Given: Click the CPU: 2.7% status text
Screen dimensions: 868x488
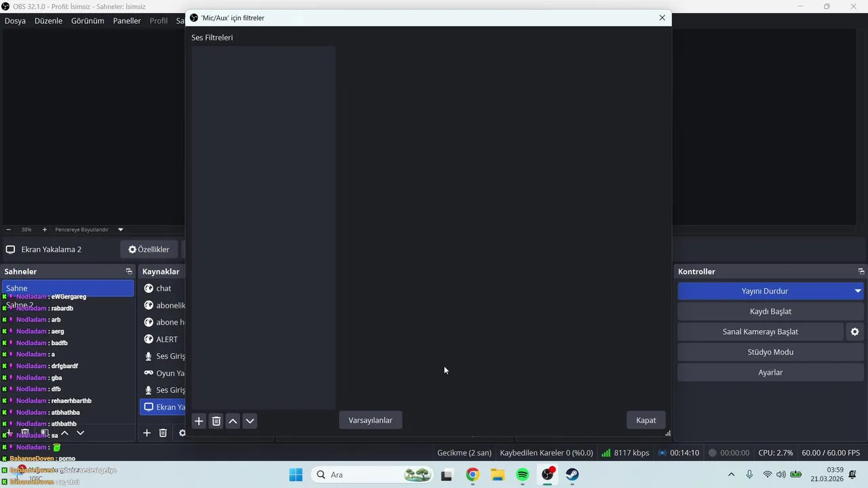Looking at the screenshot, I should click(x=776, y=453).
